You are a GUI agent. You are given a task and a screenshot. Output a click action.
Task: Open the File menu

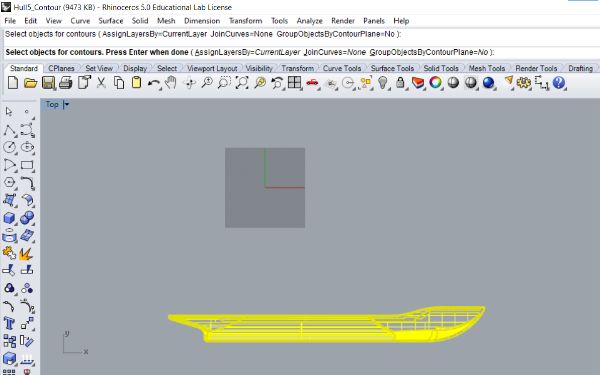pos(10,21)
